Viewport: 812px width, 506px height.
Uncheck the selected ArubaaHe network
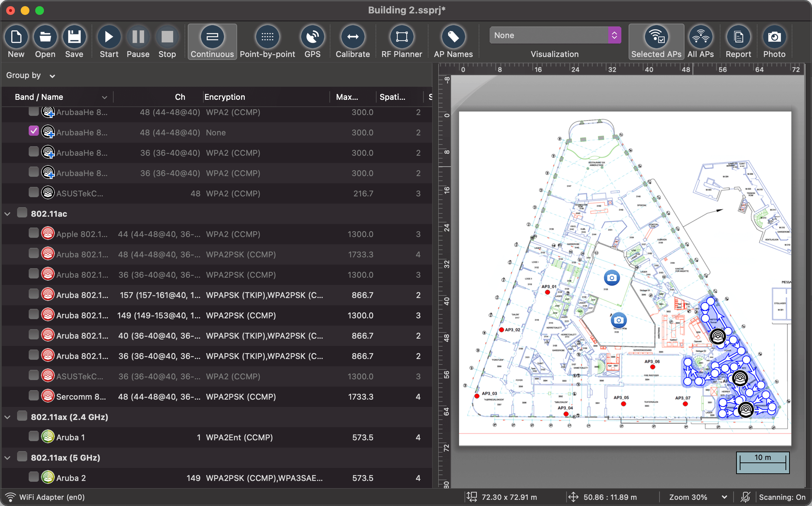34,131
